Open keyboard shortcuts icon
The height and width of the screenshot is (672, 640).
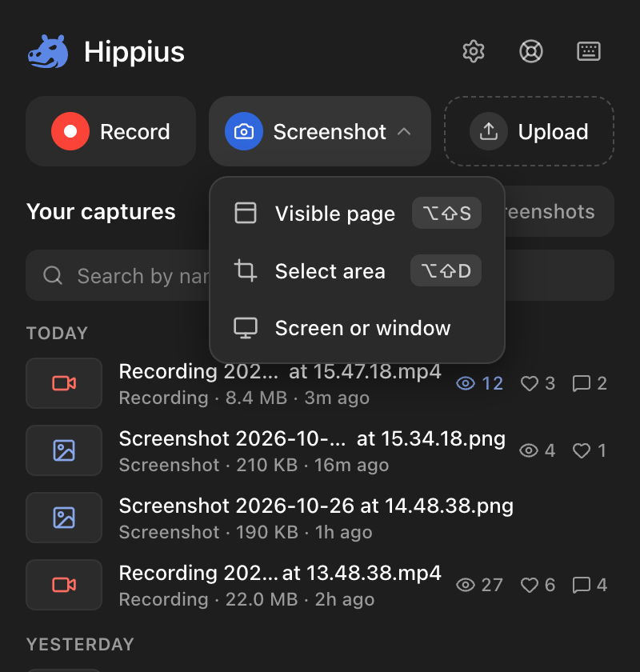tap(588, 51)
